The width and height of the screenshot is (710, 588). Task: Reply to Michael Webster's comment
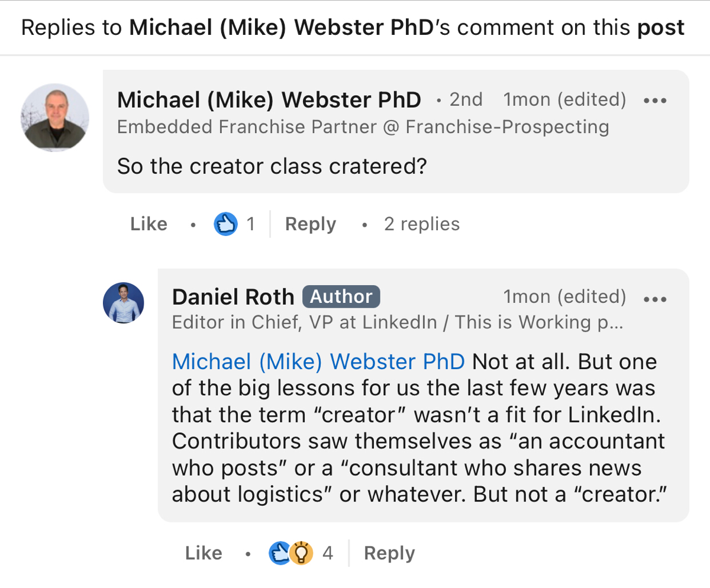coord(310,224)
